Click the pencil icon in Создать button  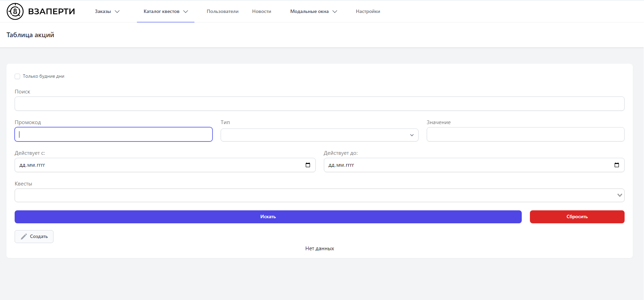click(24, 237)
